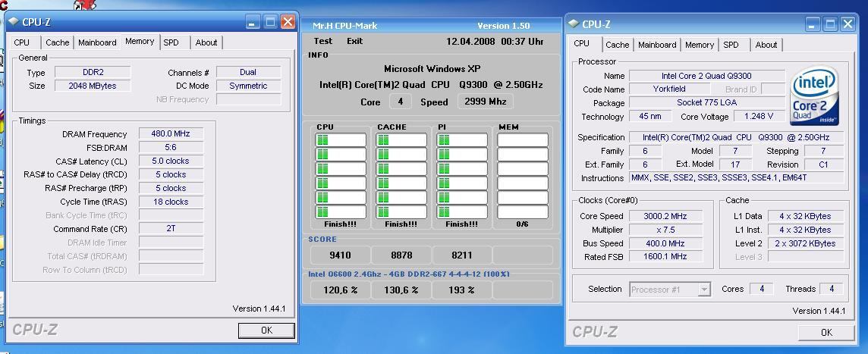Switch to CPU tab in left CPU-Z window
This screenshot has width=868, height=354.
pos(24,42)
